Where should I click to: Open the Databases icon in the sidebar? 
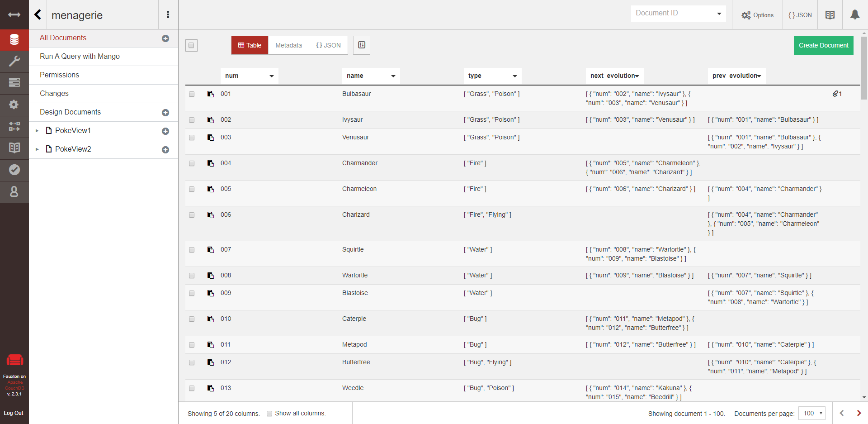click(x=14, y=40)
